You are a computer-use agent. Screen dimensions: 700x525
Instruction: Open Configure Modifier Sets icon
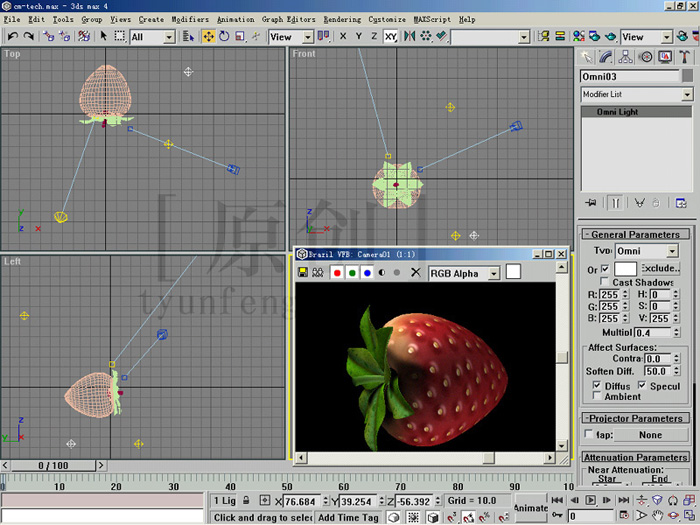point(681,203)
